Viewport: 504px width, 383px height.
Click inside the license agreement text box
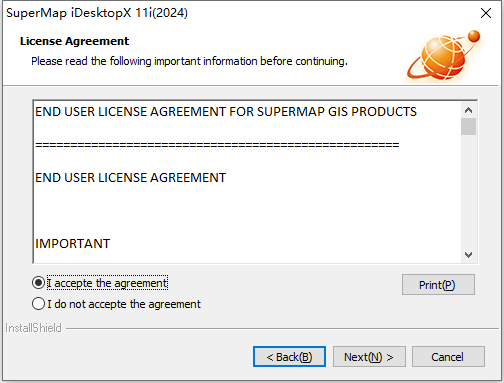click(x=247, y=182)
